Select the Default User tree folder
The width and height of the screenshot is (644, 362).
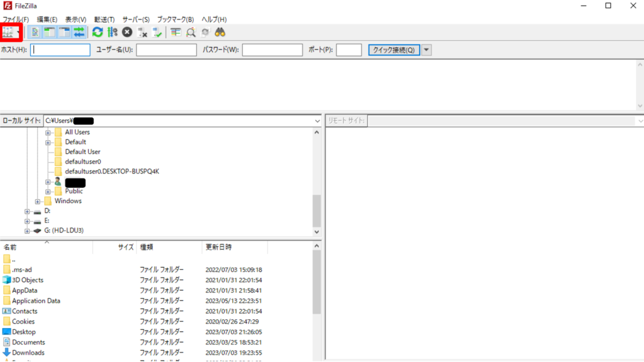82,151
